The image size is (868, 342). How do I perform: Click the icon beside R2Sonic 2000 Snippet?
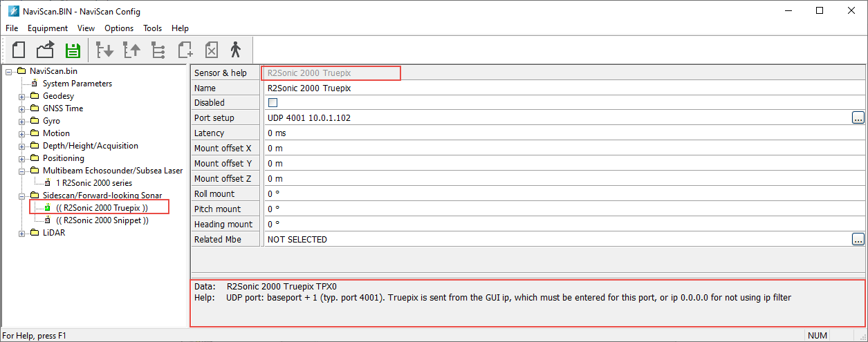48,220
